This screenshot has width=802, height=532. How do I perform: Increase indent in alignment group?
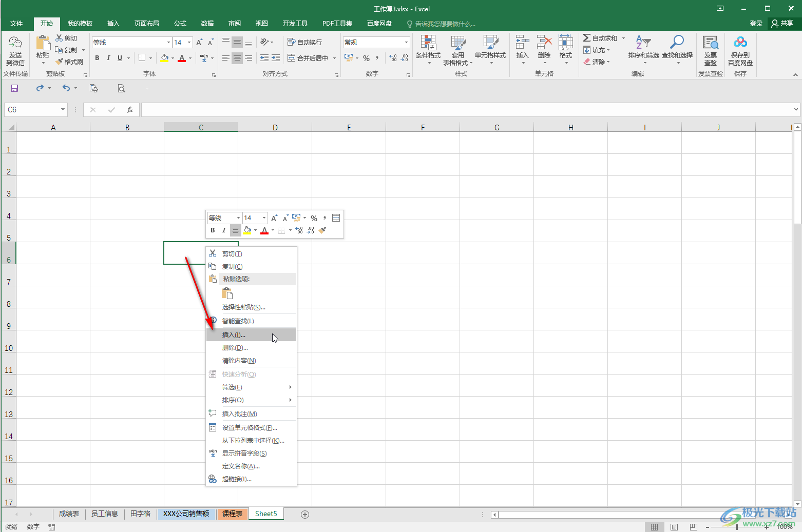click(x=276, y=58)
